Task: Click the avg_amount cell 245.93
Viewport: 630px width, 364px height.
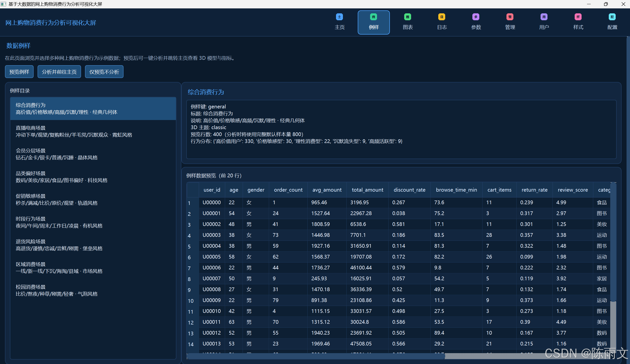Action: point(327,279)
